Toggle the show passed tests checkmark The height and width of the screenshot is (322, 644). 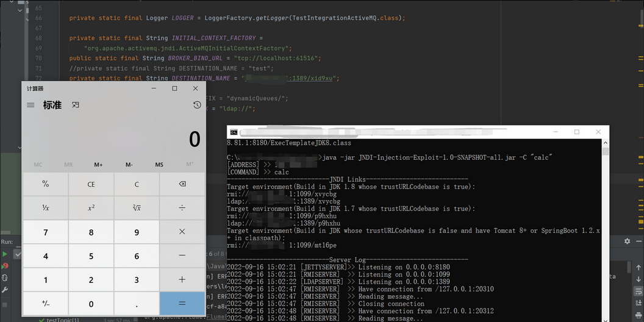coord(18,254)
